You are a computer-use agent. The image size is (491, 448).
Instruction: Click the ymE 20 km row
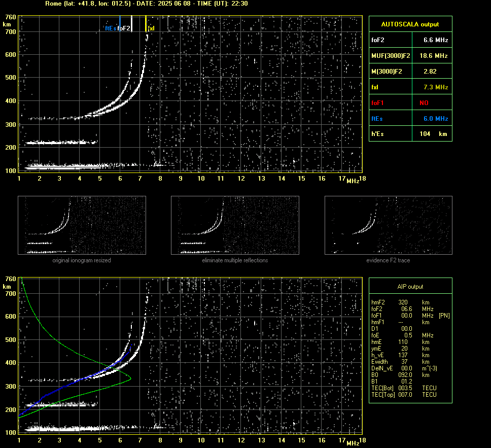click(x=400, y=349)
